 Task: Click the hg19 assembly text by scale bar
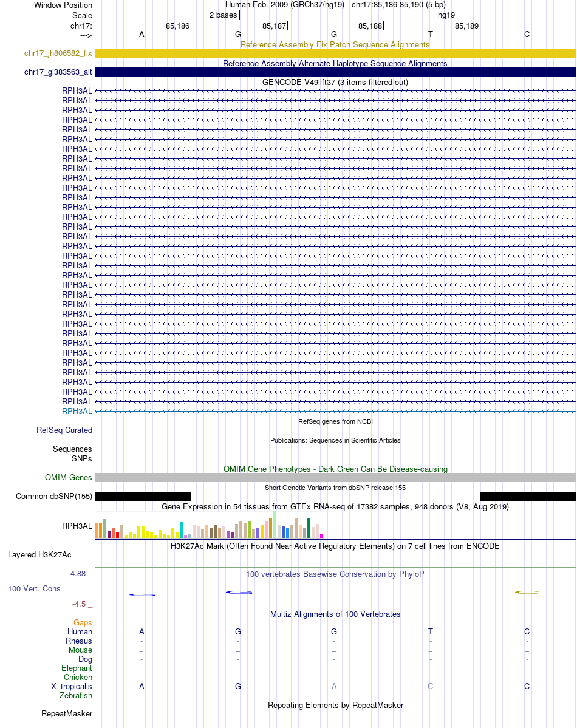tap(446, 15)
